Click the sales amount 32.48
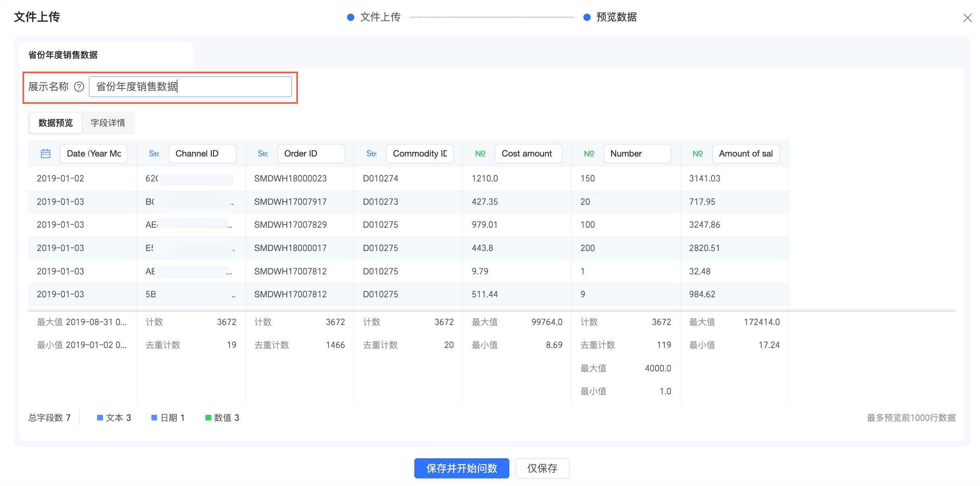Image resolution: width=980 pixels, height=486 pixels. click(x=700, y=272)
